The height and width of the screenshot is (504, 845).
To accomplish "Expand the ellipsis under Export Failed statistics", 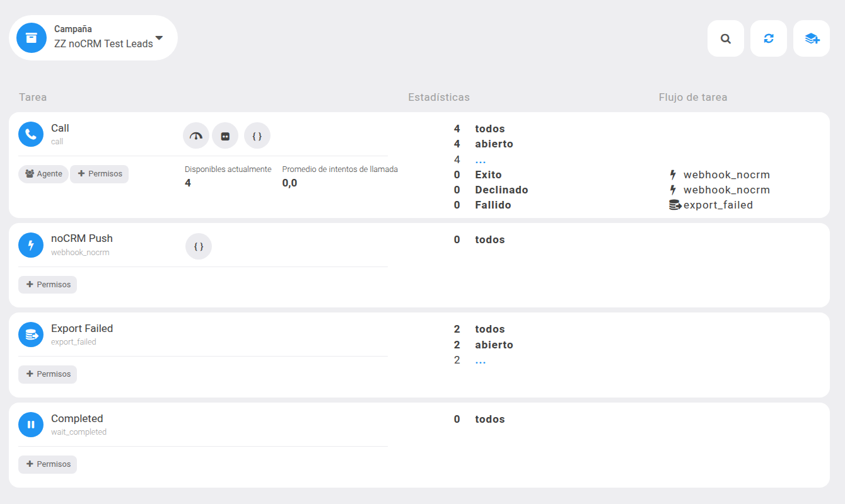I will click(x=481, y=362).
